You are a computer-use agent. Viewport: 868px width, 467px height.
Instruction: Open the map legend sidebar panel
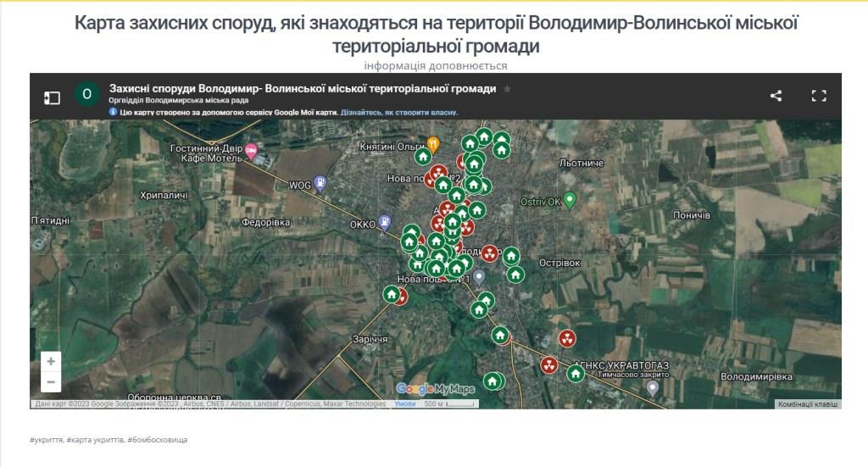[x=52, y=97]
